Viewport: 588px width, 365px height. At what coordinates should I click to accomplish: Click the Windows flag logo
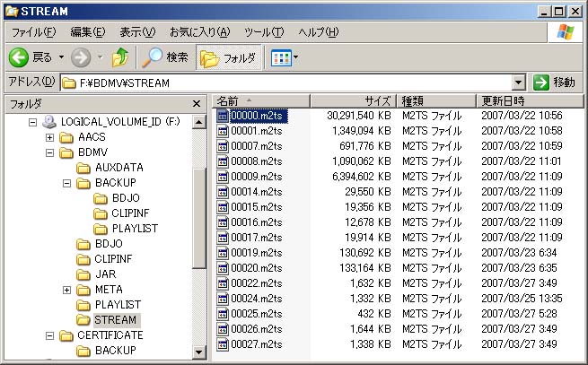[x=566, y=32]
